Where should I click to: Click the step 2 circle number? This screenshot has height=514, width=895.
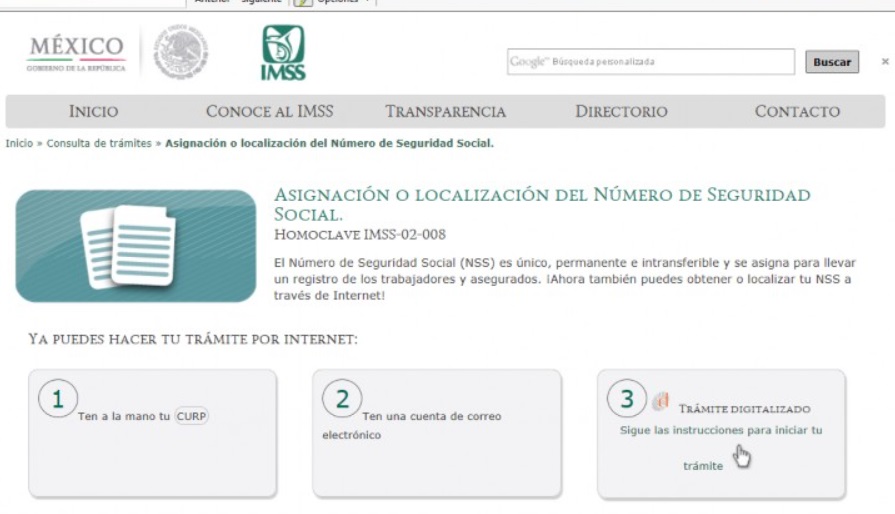(342, 399)
